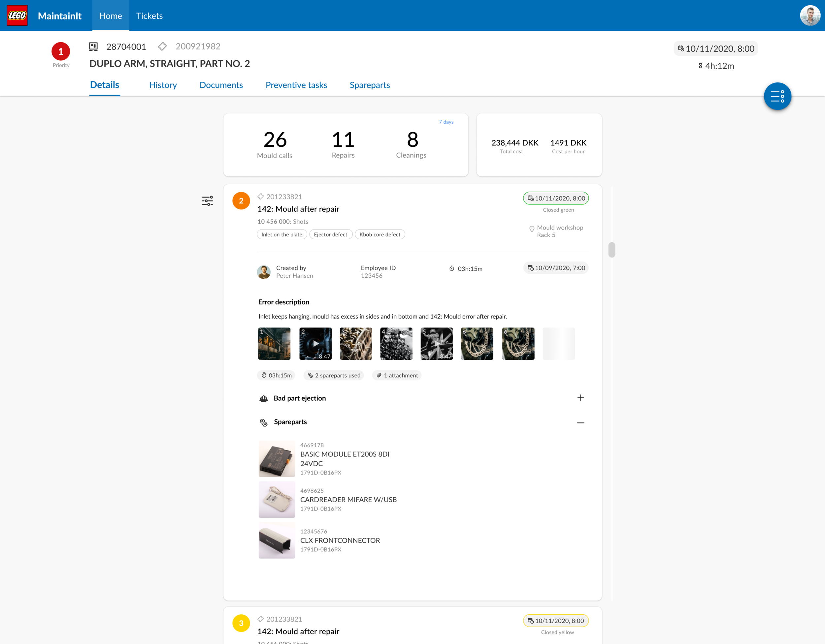Screen dimensions: 825x644
Task: Open the 7 days period selector
Action: coord(446,122)
